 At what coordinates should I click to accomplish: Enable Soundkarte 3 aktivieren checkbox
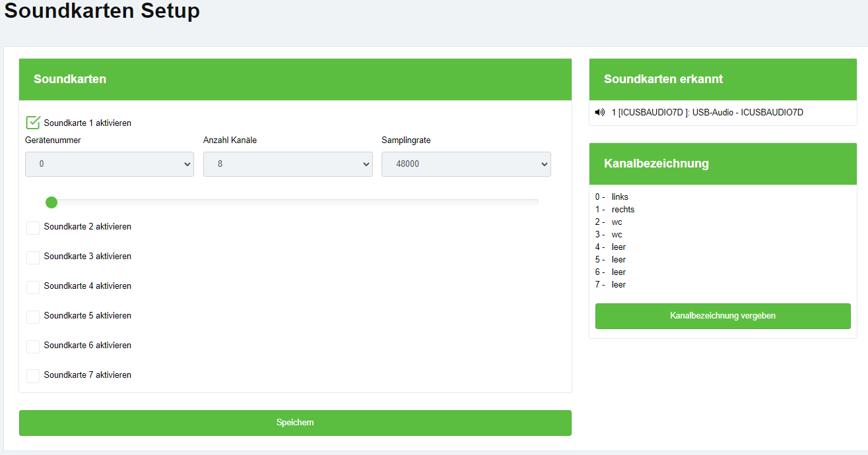33,257
